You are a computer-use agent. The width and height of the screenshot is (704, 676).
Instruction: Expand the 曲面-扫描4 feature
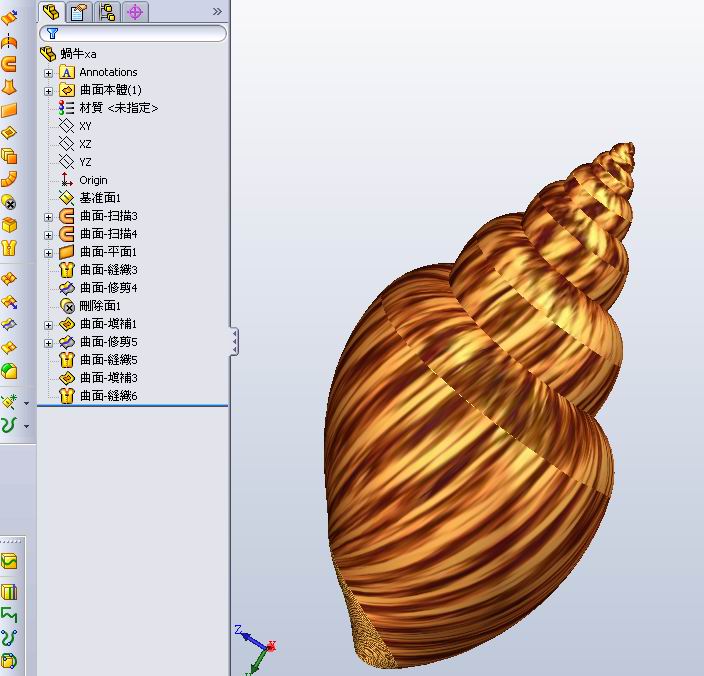48,235
